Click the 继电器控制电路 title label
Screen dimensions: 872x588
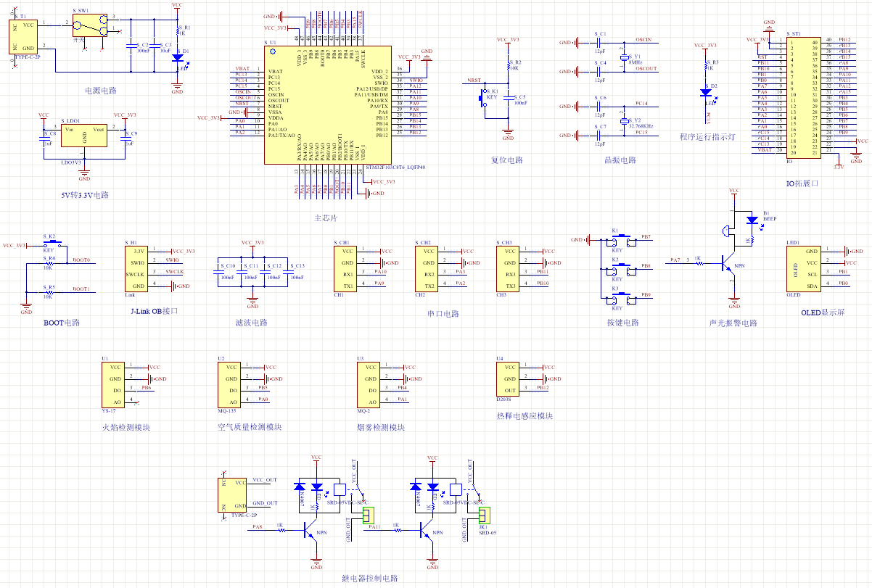pyautogui.click(x=369, y=578)
